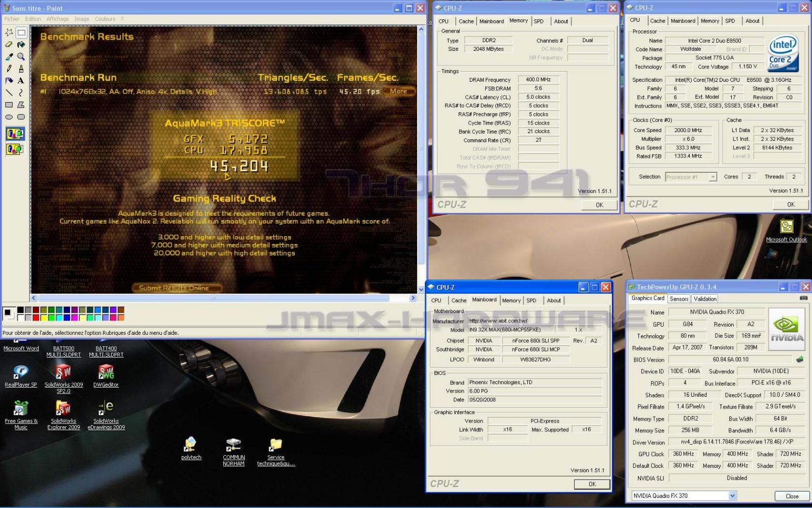
Task: Choose the Rectangle shape tool in Paint
Action: pyautogui.click(x=9, y=105)
